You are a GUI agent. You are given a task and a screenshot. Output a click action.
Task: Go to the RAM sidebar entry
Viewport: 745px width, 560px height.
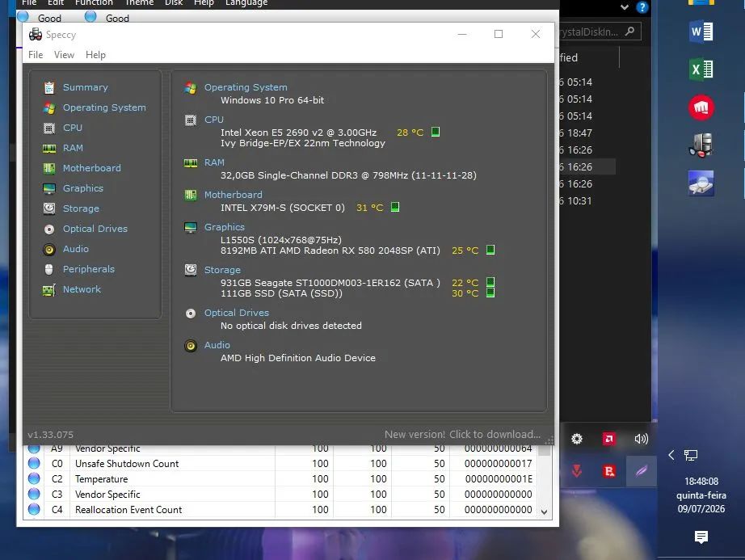(x=74, y=148)
